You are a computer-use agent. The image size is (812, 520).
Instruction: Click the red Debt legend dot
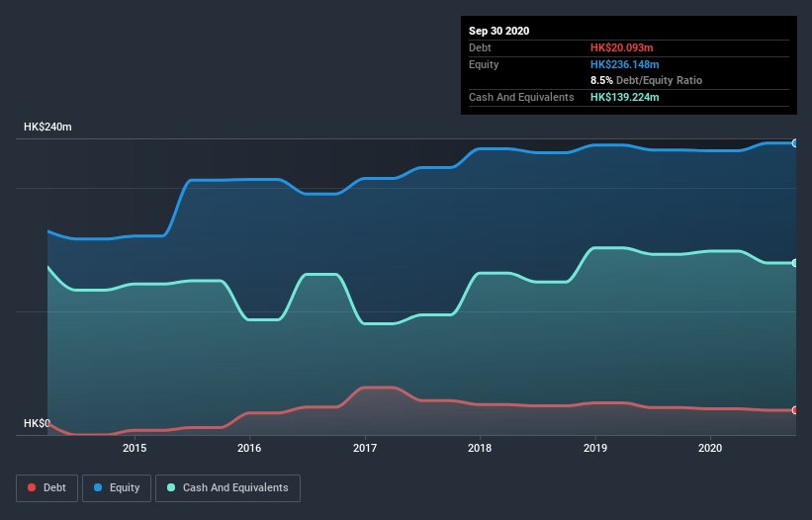point(32,487)
